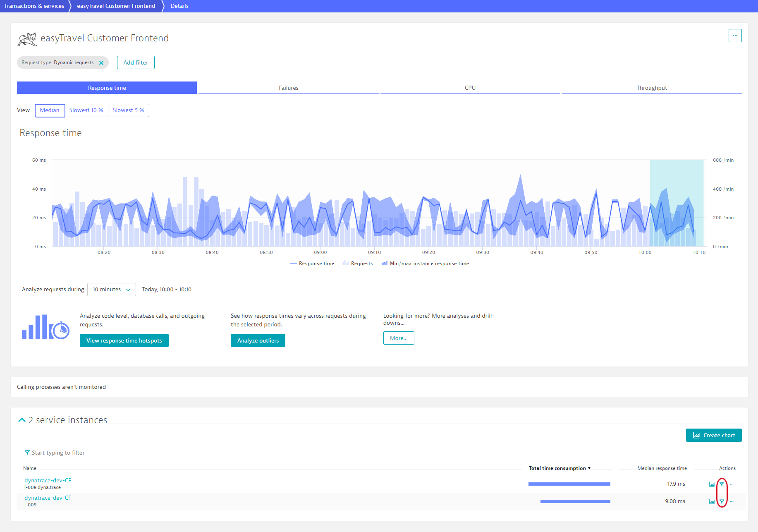Toggle the Requests legend entry
The height and width of the screenshot is (532, 758).
[358, 264]
